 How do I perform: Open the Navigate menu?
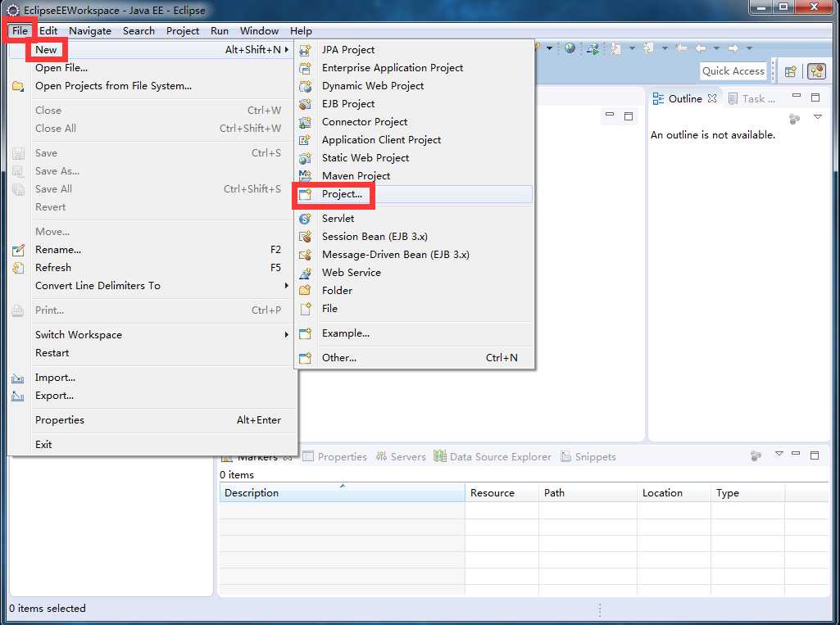click(90, 31)
